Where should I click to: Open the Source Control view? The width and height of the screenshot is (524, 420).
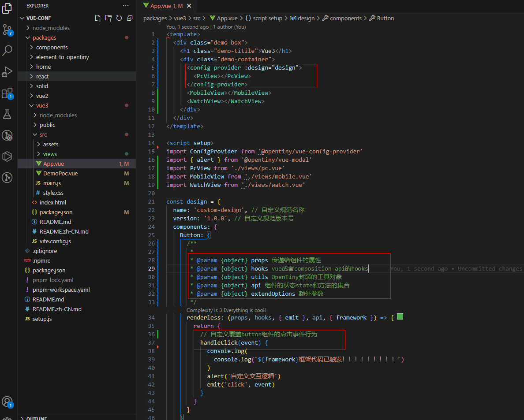[7, 30]
